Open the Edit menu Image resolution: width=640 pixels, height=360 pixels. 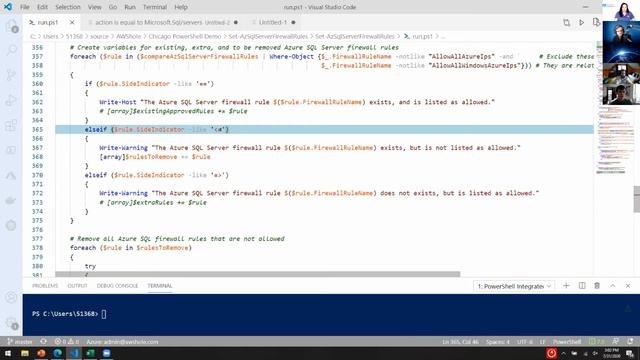click(42, 7)
